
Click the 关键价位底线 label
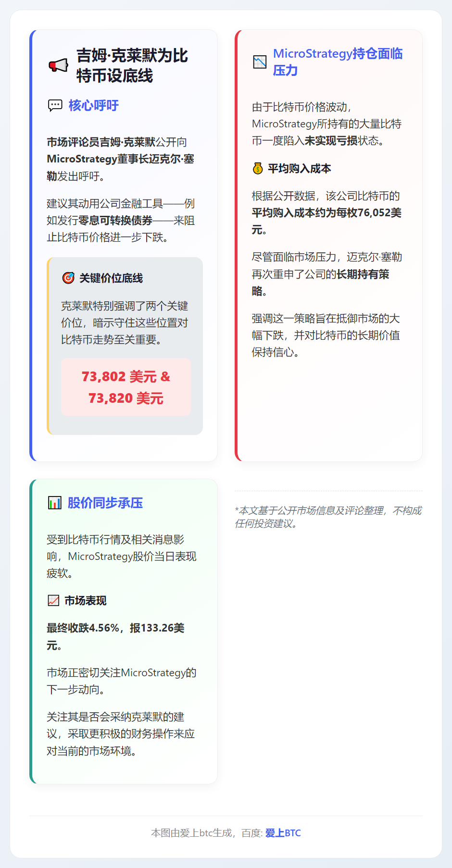(111, 278)
